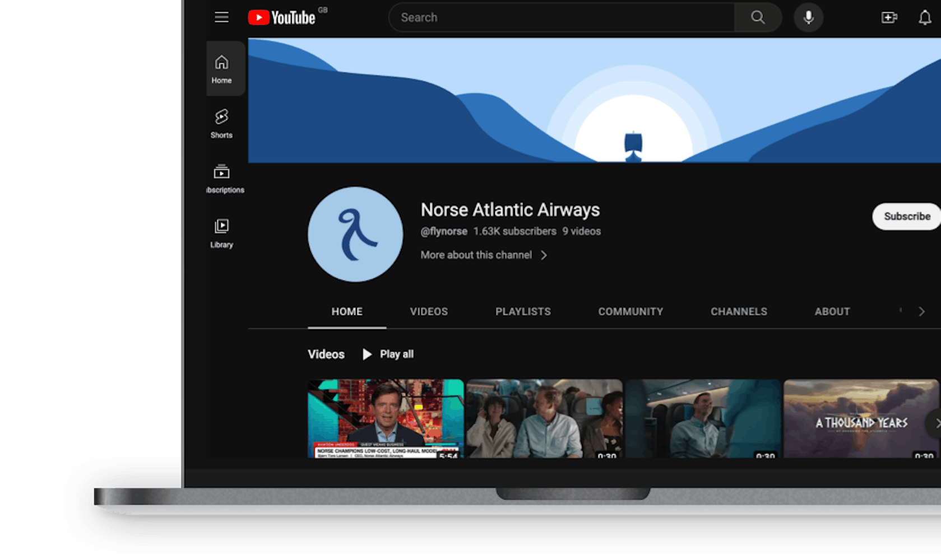Switch to the CHANNELS tab
The width and height of the screenshot is (941, 560).
tap(739, 311)
